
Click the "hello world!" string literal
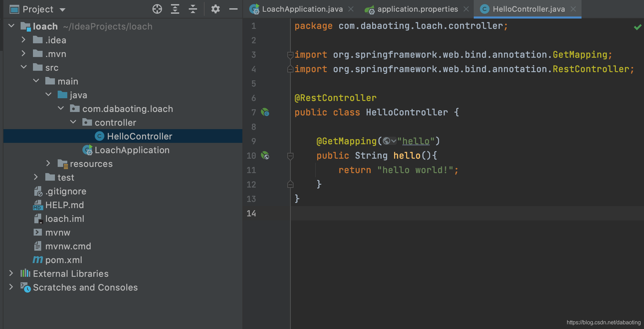(x=415, y=170)
